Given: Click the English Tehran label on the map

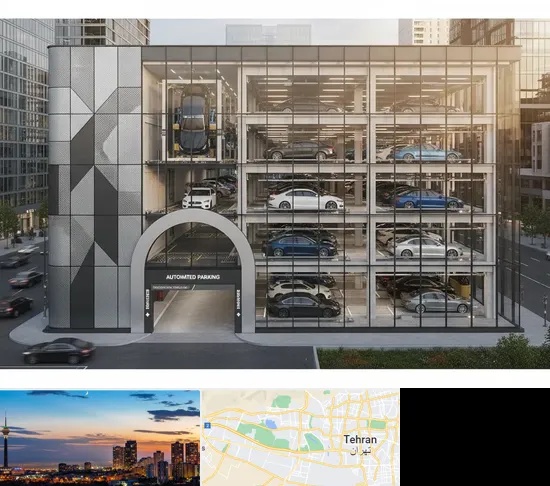Looking at the screenshot, I should [360, 439].
